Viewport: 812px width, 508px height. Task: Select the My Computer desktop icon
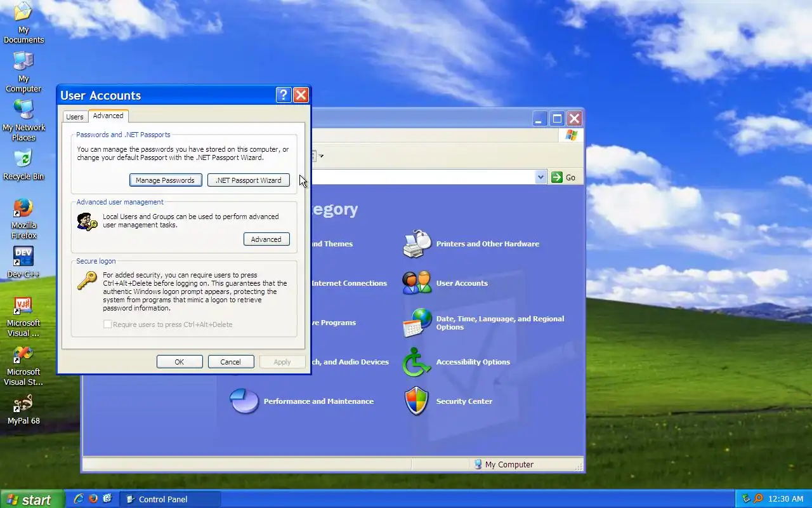click(x=23, y=72)
